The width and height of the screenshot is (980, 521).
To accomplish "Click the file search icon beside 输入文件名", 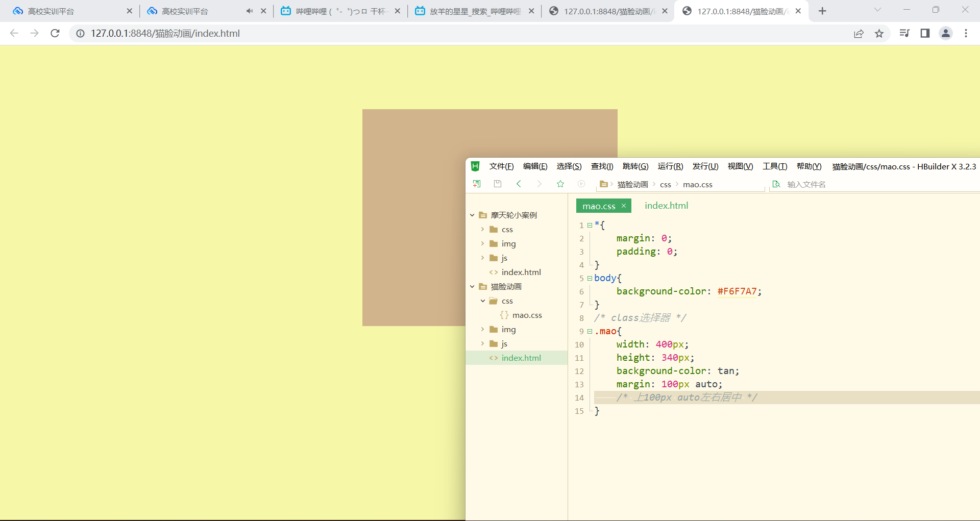I will (x=776, y=184).
